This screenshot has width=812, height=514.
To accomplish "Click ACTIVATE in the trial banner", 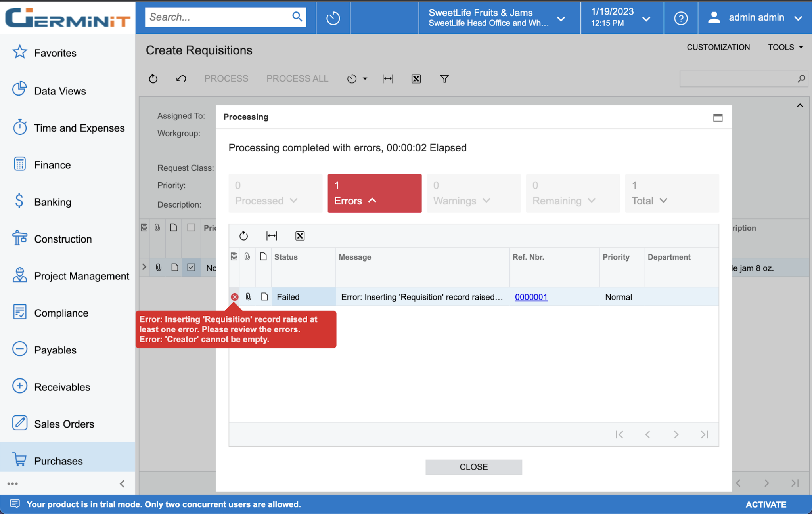I will click(x=766, y=504).
